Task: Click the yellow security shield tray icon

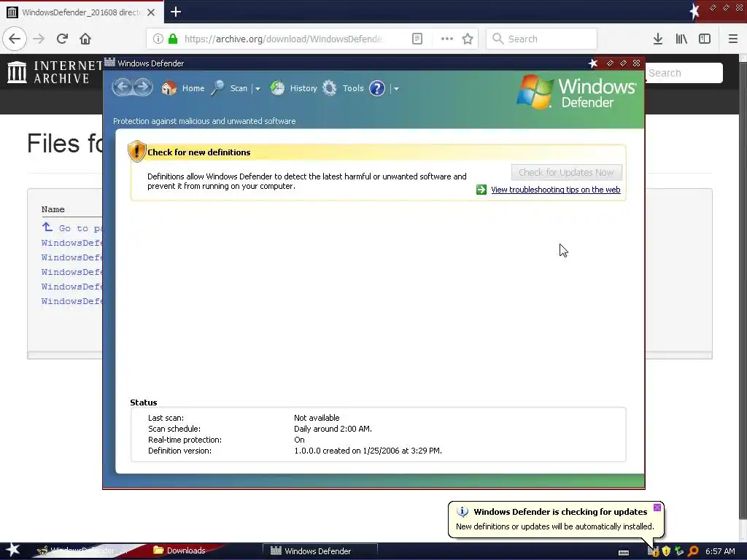Action: point(666,551)
